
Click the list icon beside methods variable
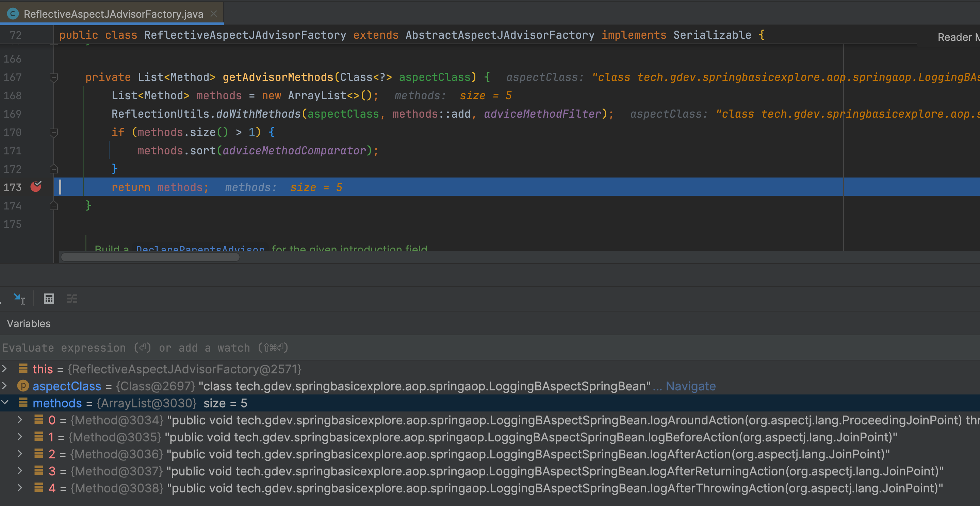[23, 402]
